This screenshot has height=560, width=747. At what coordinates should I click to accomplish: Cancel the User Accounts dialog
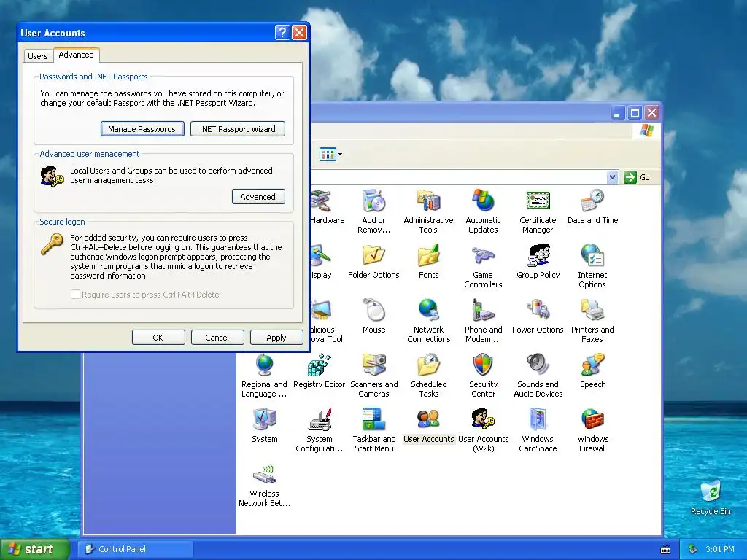click(217, 337)
